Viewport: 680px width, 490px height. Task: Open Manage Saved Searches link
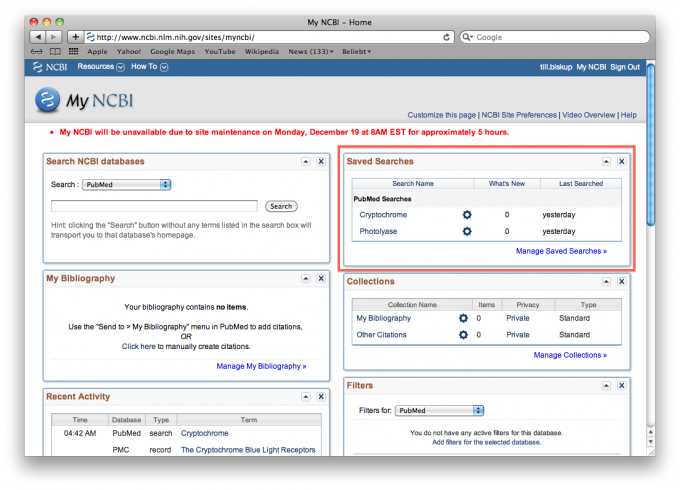click(x=561, y=251)
